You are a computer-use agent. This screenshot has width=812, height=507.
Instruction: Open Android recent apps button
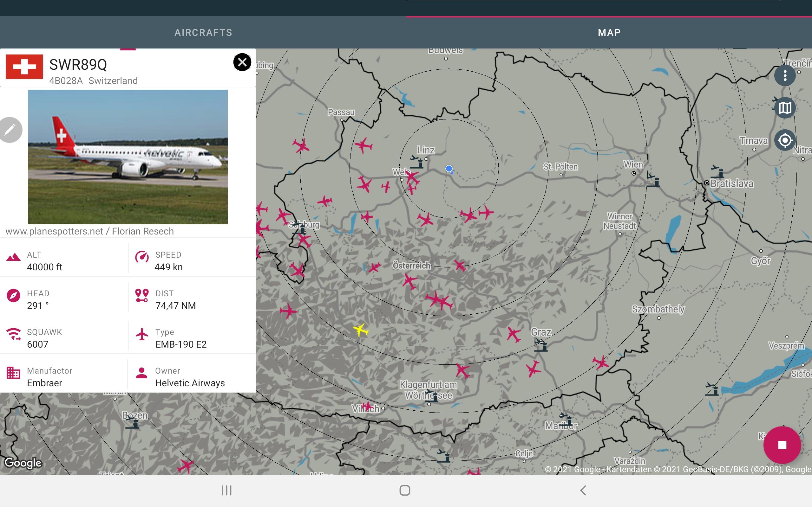(226, 490)
